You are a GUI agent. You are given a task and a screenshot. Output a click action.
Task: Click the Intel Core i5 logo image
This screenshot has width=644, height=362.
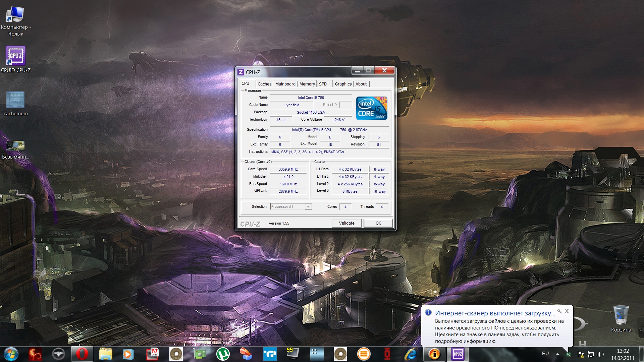pos(372,108)
